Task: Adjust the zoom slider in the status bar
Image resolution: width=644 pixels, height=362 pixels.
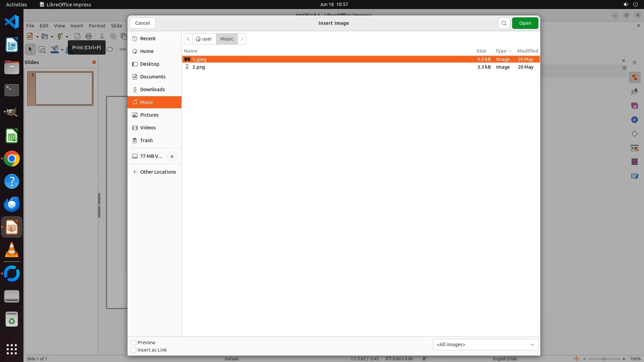Action: click(x=604, y=359)
